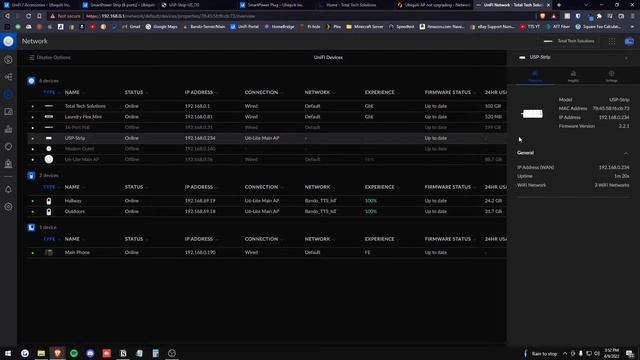Reload the page with browser refresh icon
The width and height of the screenshot is (640, 360).
(29, 16)
